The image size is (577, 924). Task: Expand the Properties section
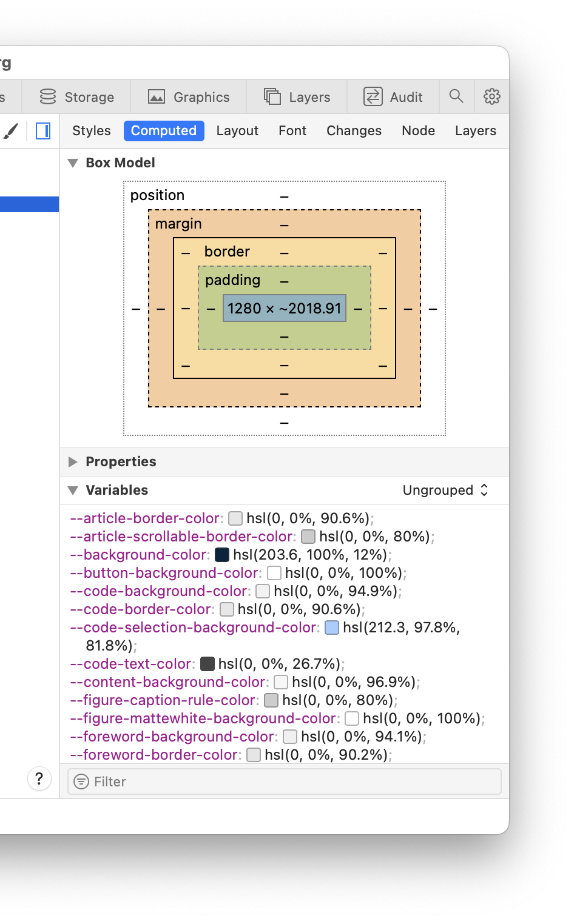click(73, 462)
